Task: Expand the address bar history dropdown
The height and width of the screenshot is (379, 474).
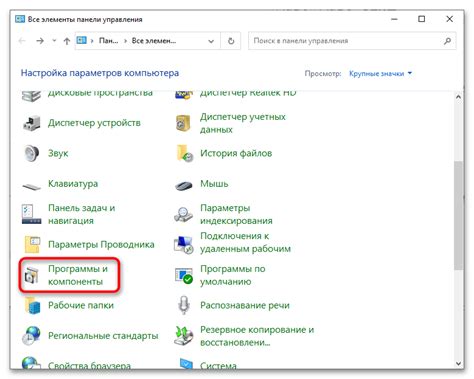Action: pyautogui.click(x=211, y=41)
